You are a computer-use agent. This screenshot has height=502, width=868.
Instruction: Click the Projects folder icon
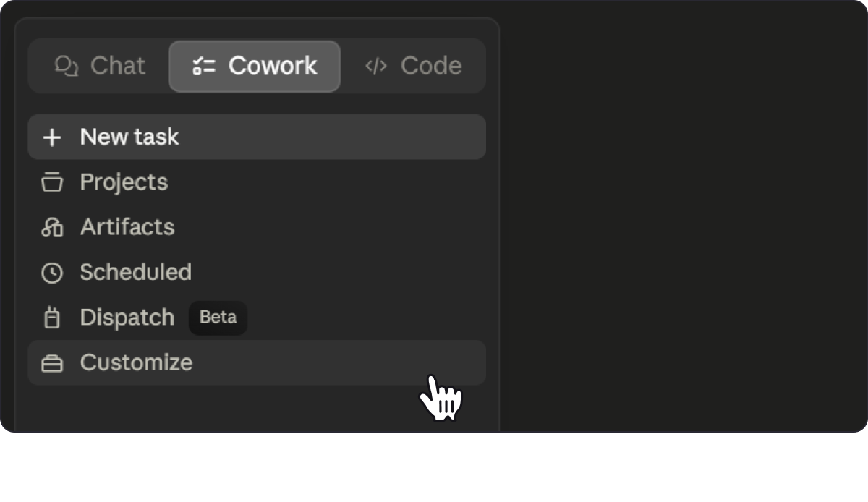[51, 182]
